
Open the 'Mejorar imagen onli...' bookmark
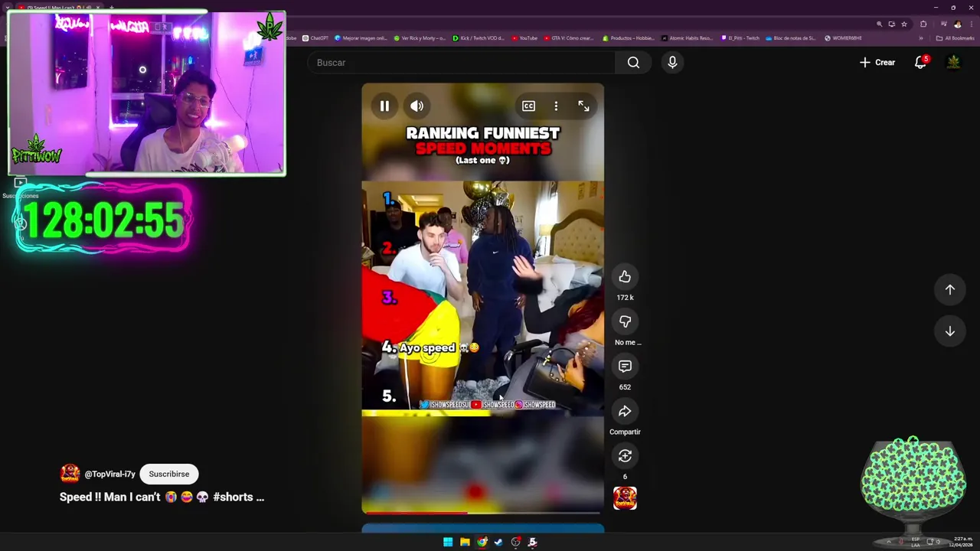coord(360,38)
